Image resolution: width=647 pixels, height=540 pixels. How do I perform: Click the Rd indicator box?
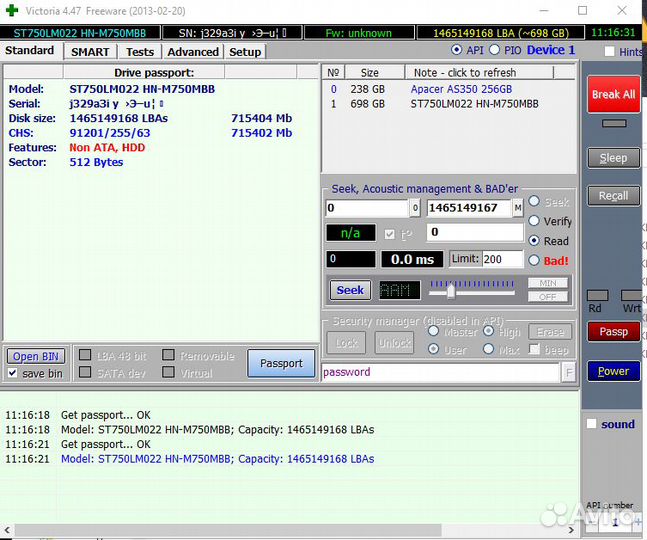(x=597, y=295)
